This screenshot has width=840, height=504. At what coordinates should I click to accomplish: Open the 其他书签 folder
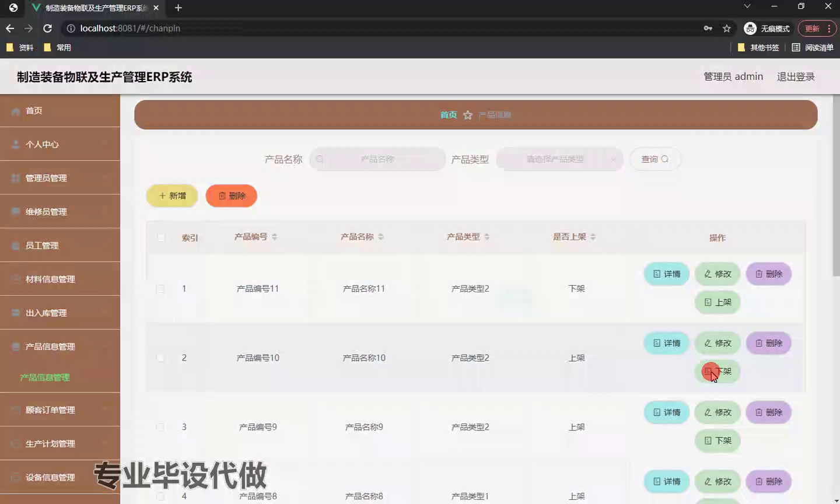pos(758,47)
